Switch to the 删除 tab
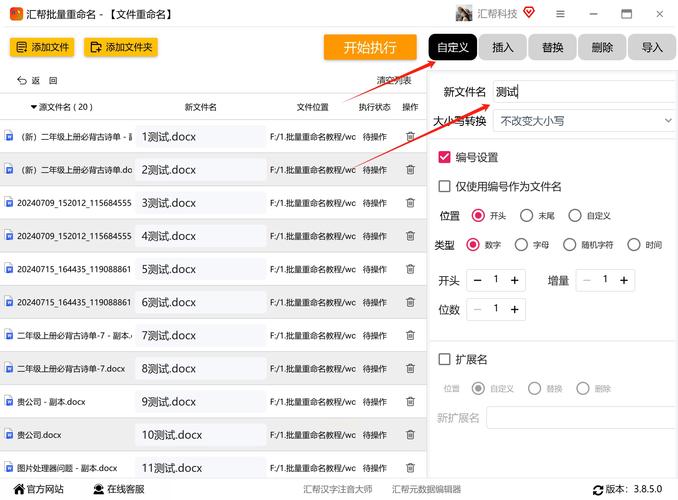Viewport: 678px width, 500px height. 602,47
